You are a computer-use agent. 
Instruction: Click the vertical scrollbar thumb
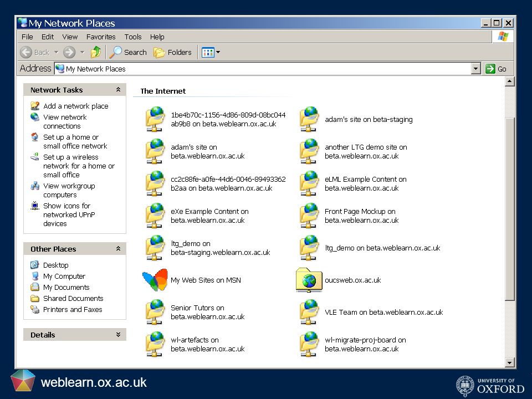pyautogui.click(x=509, y=209)
